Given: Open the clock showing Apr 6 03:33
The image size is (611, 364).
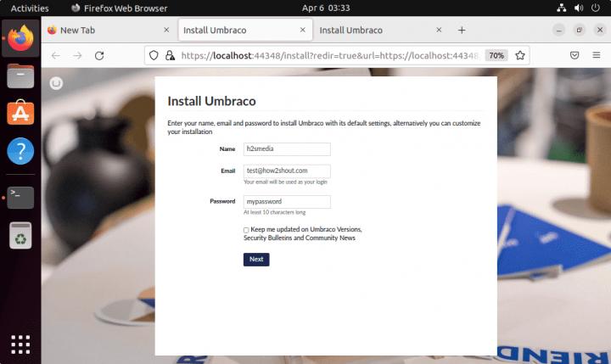Looking at the screenshot, I should [x=326, y=8].
